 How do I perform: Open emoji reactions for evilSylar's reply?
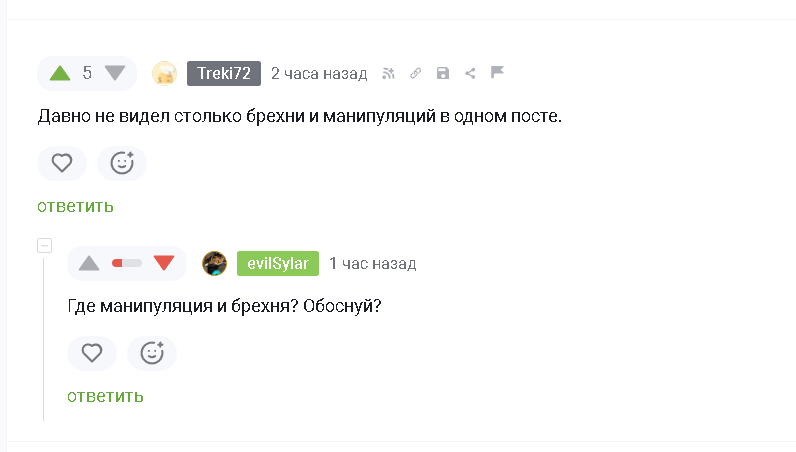(152, 353)
